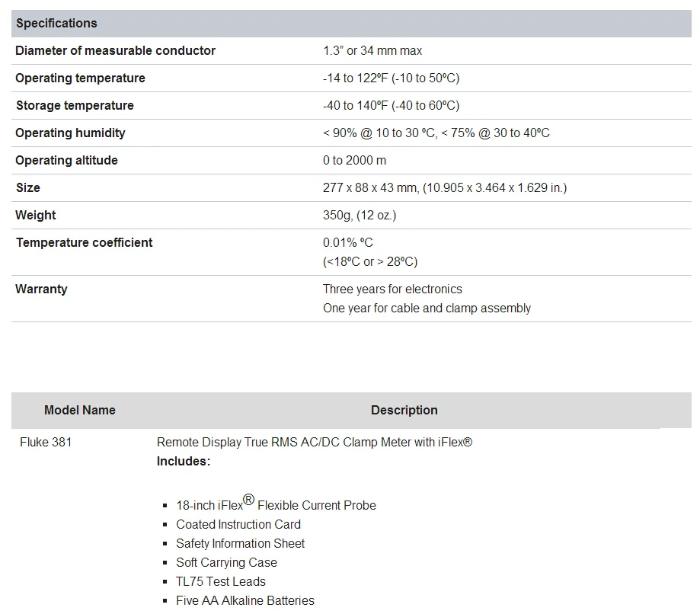Click the Remote Display True RMS description text
The width and height of the screenshot is (700, 614).
click(315, 442)
